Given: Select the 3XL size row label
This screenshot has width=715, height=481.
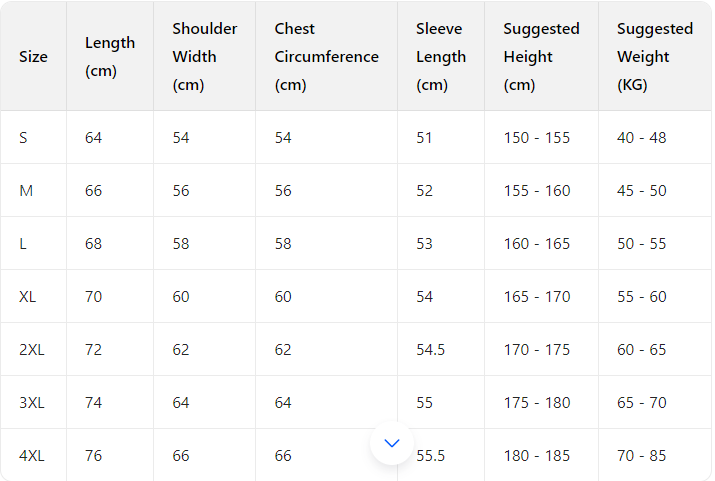Looking at the screenshot, I should pos(32,402).
